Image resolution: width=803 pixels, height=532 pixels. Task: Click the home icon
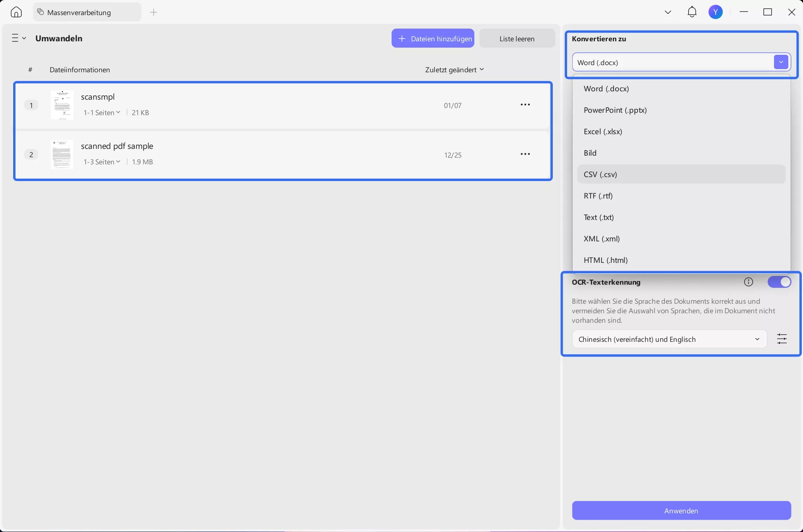click(16, 12)
